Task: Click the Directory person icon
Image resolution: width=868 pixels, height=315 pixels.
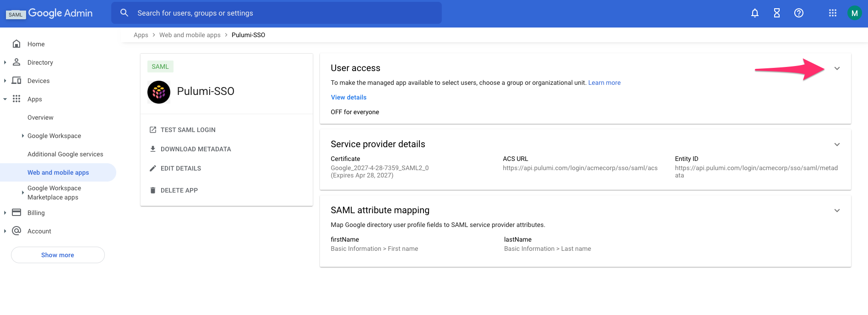Action: 16,62
